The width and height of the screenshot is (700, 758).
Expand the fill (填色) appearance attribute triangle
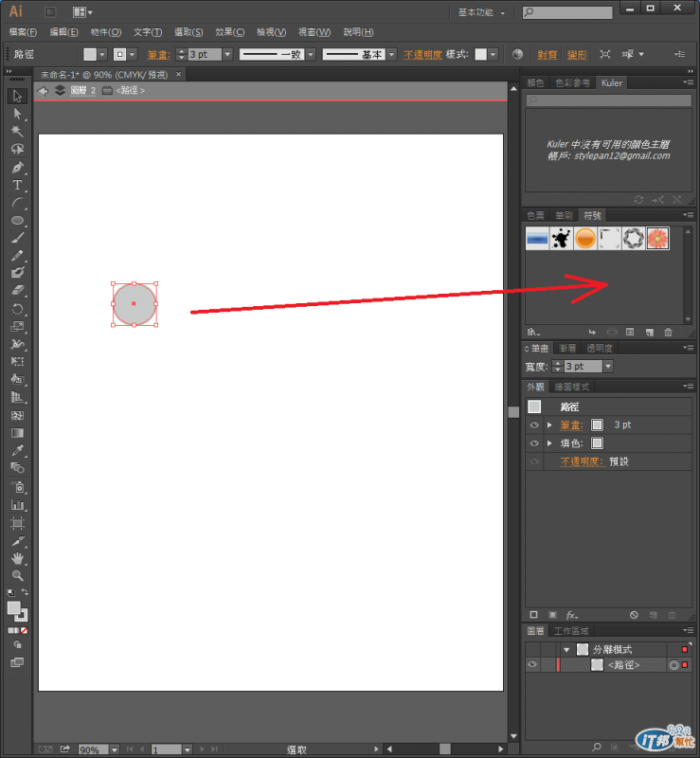coord(549,443)
